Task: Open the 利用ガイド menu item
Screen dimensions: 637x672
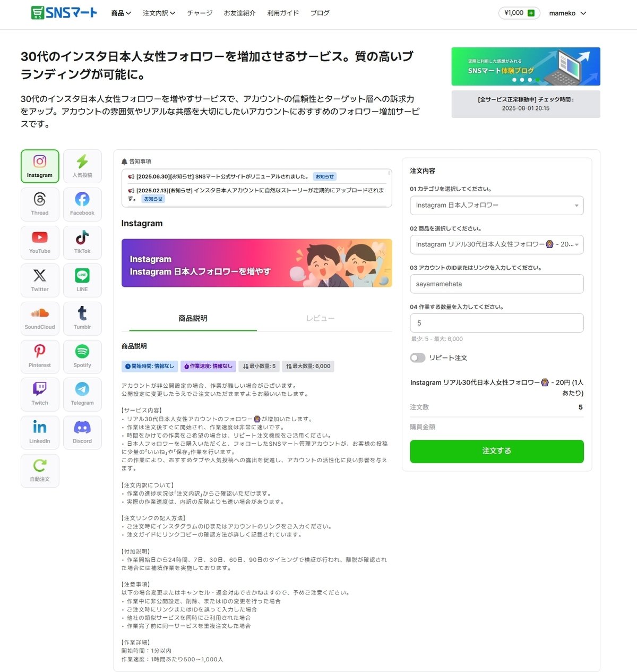Action: [x=282, y=13]
